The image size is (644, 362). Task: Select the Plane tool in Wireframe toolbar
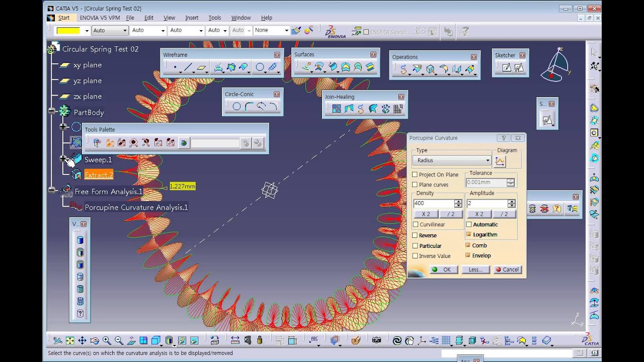click(201, 67)
